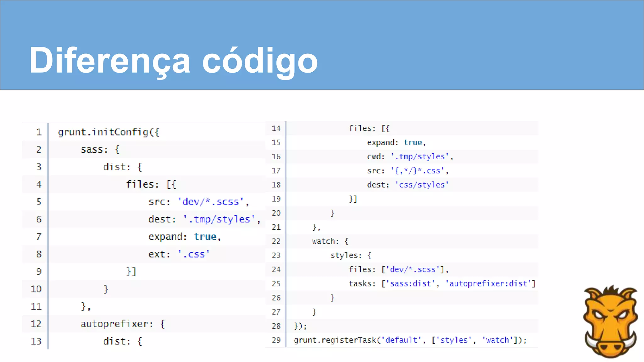This screenshot has height=362, width=644.
Task: Click the '},' on line 21
Action: [x=316, y=227]
